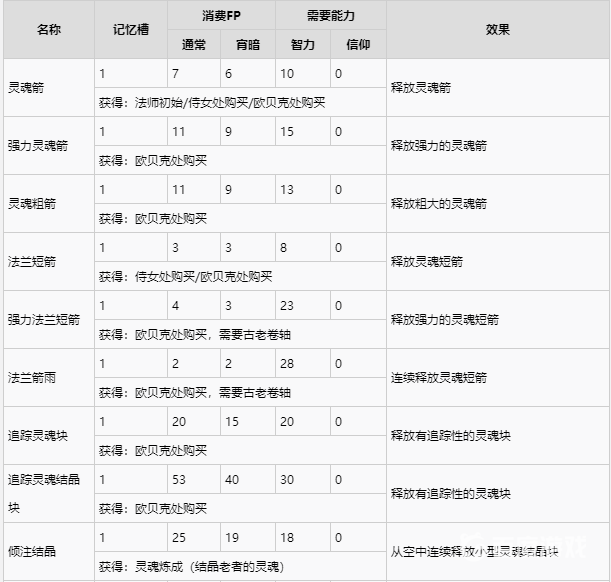Image resolution: width=611 pixels, height=582 pixels.
Task: Click the 名称 column header
Action: (48, 30)
